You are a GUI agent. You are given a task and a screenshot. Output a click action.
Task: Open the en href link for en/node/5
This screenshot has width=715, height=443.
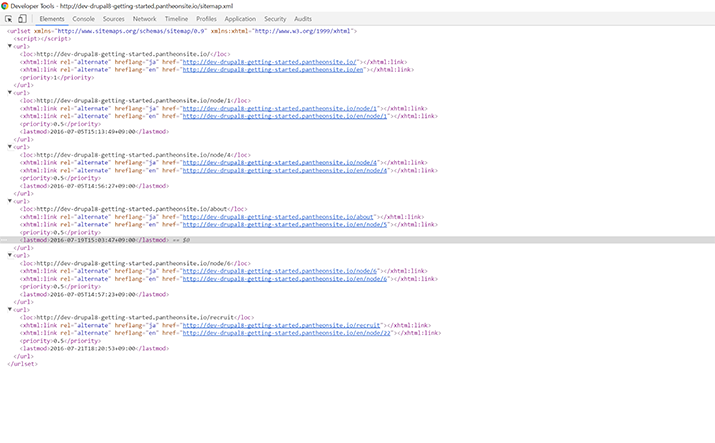(x=285, y=225)
